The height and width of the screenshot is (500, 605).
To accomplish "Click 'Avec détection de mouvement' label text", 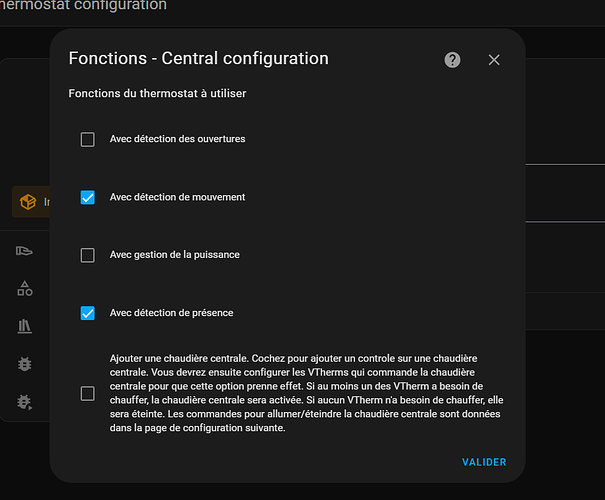I will [177, 197].
